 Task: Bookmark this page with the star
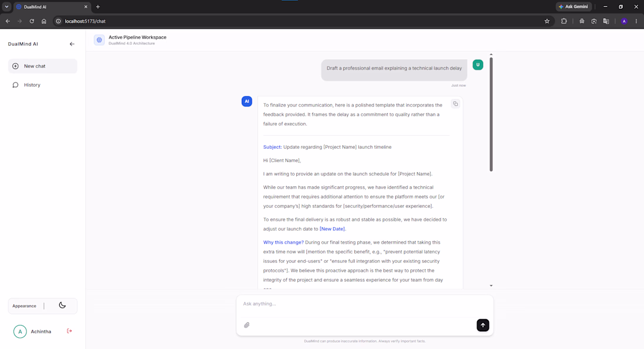coord(547,21)
